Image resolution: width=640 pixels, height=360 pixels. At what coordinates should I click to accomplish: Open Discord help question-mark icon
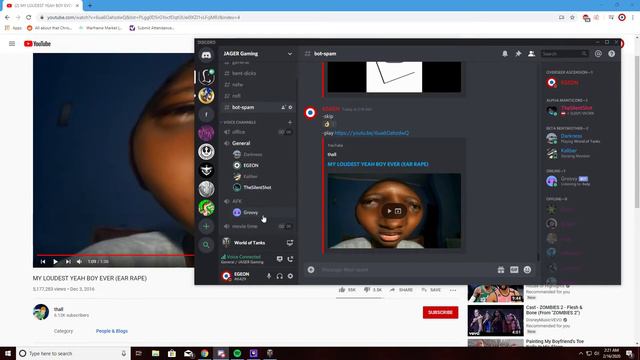click(x=611, y=53)
